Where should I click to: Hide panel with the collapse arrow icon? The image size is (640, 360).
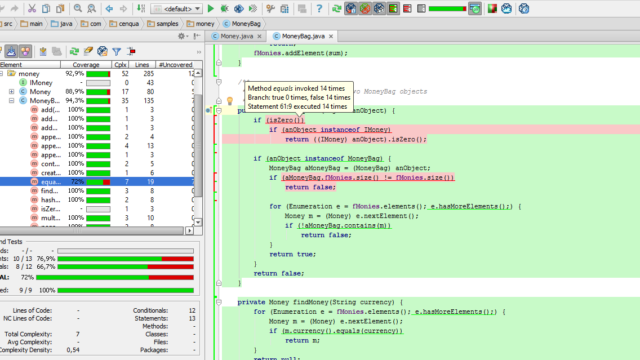(x=197, y=36)
